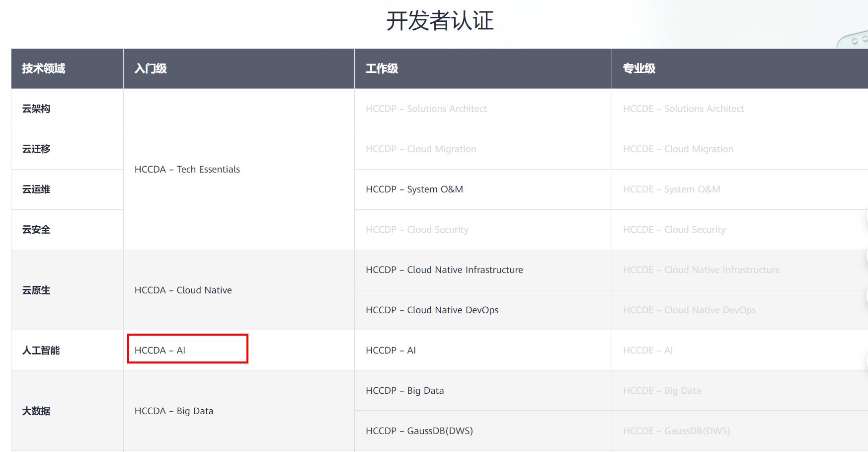Click HCCDE – Cloud Native Infrastructure entry
The height and width of the screenshot is (452, 868).
point(702,270)
